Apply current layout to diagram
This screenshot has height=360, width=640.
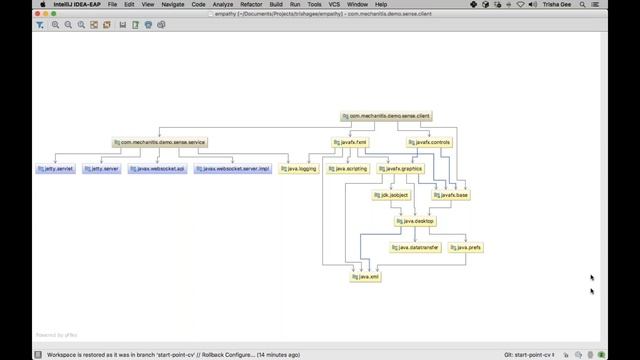click(x=107, y=25)
